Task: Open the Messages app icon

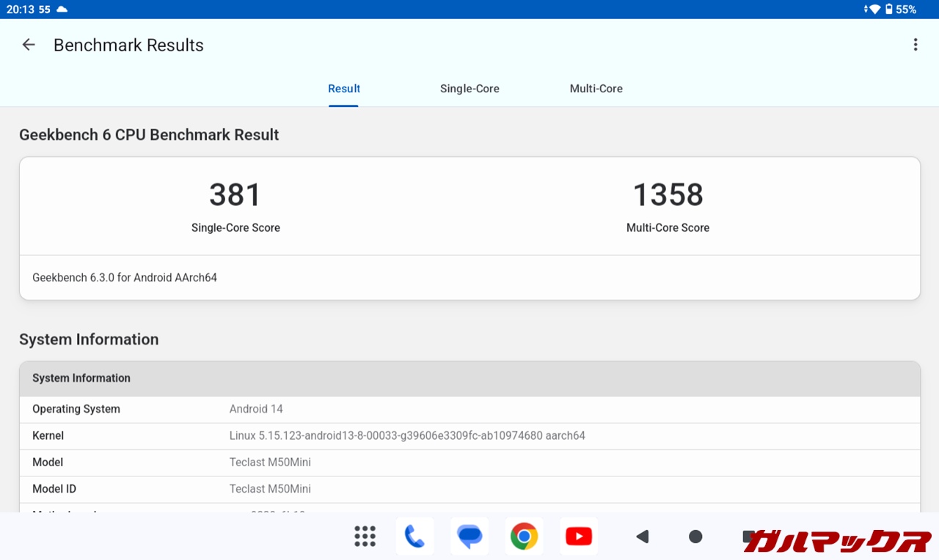Action: point(469,537)
